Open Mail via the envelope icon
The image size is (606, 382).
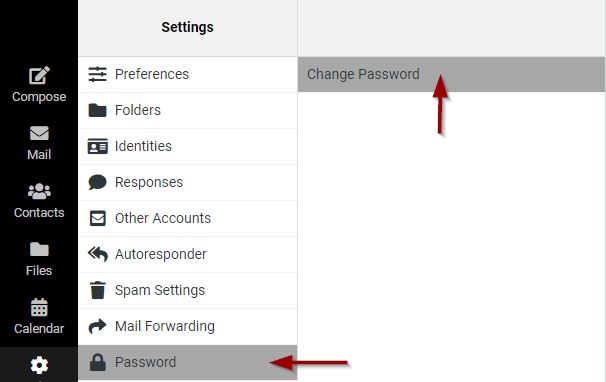[x=39, y=133]
